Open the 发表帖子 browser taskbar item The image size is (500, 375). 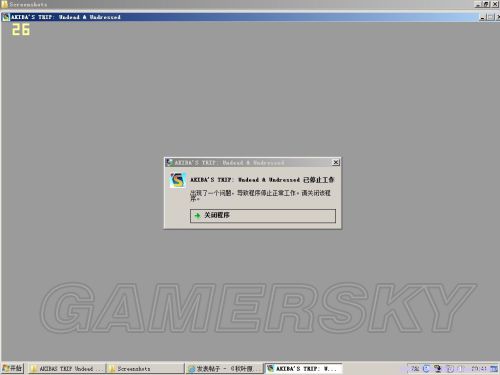224,369
